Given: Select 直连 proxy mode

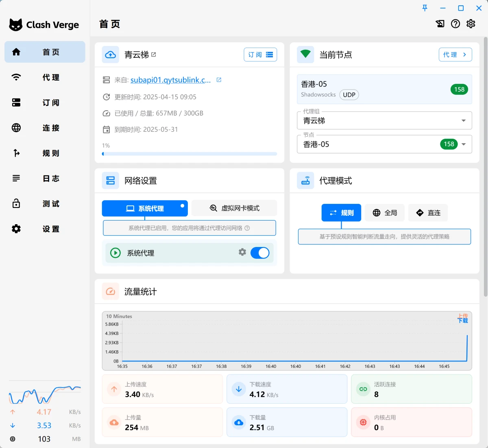Looking at the screenshot, I should click(428, 213).
